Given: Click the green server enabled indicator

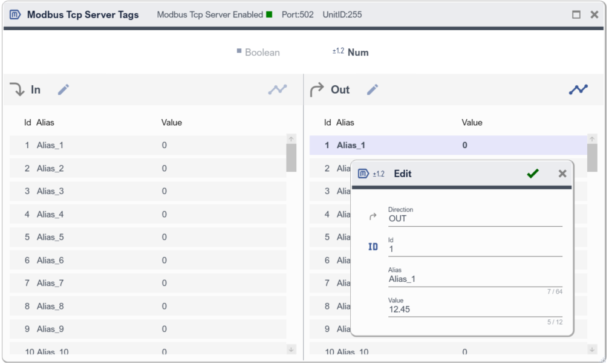Looking at the screenshot, I should pos(269,14).
